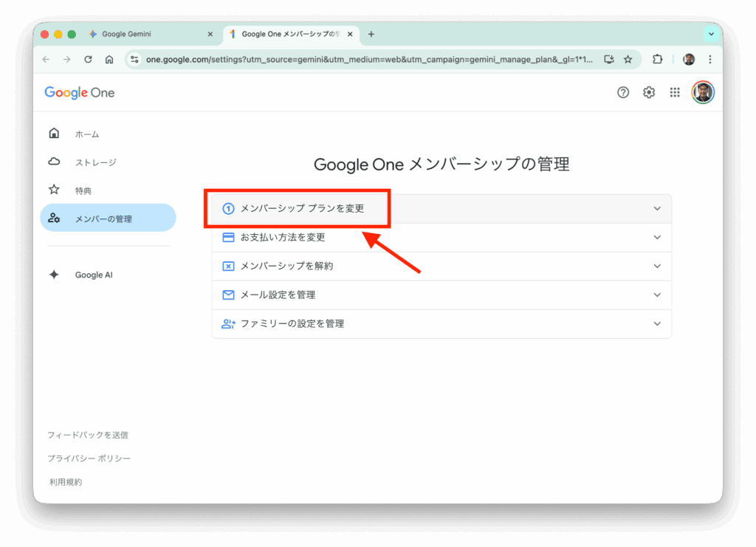Expand メンバーシップを解約 chevron
Screen dimensions: 756x547
click(x=657, y=266)
